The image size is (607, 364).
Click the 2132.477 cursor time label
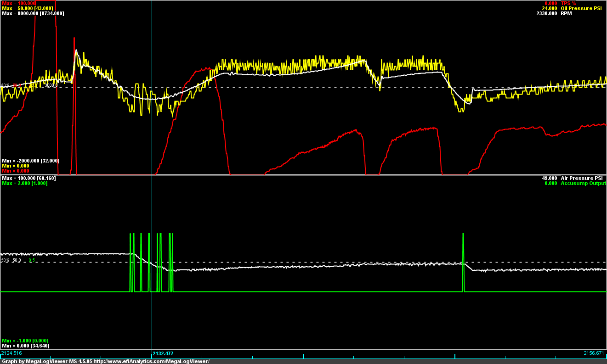(163, 353)
